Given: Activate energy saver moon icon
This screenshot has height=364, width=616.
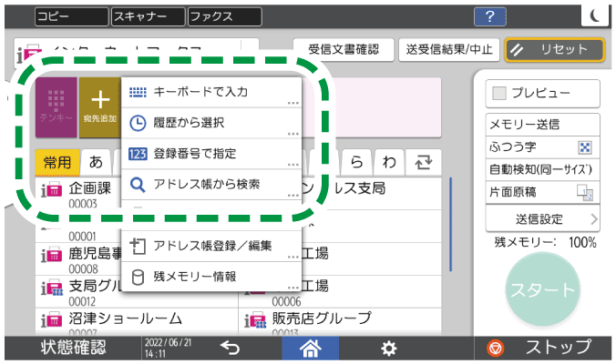Looking at the screenshot, I should (596, 16).
